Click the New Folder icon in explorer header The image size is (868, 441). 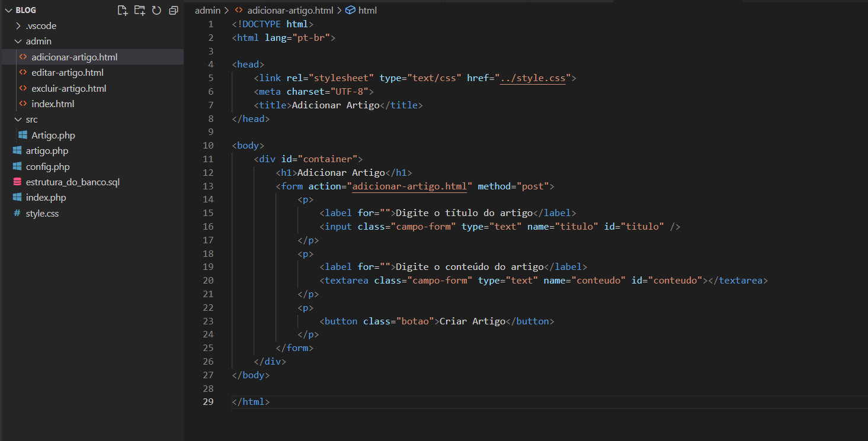pos(139,10)
